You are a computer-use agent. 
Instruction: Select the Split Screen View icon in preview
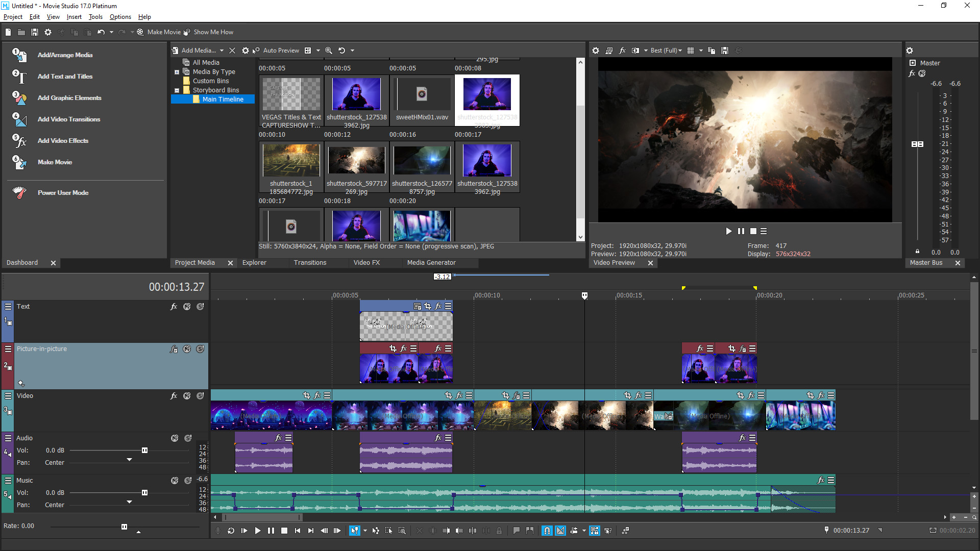[635, 51]
